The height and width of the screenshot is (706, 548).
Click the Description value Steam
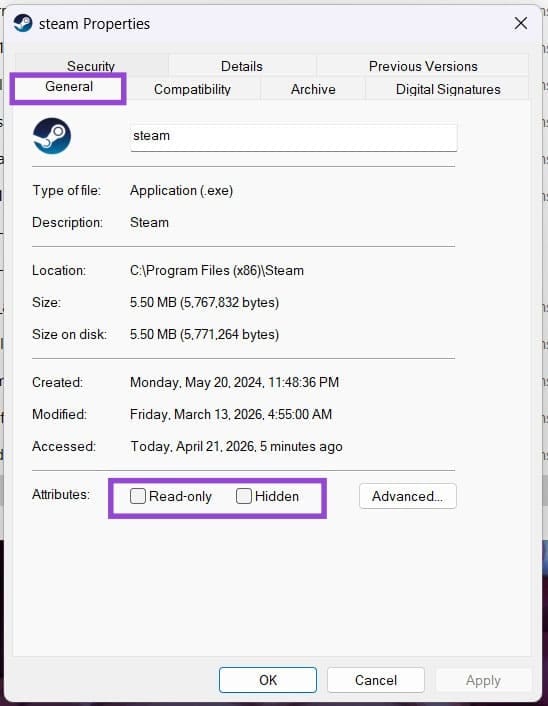149,222
